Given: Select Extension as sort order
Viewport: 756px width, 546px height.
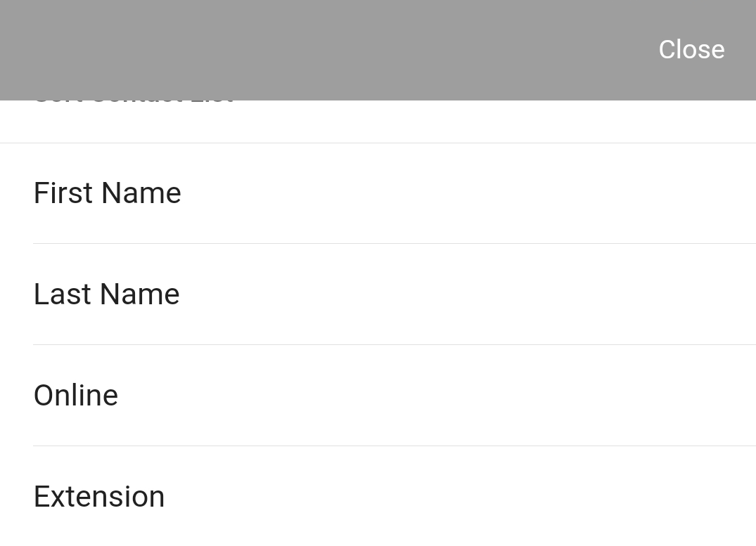Looking at the screenshot, I should pos(378,496).
